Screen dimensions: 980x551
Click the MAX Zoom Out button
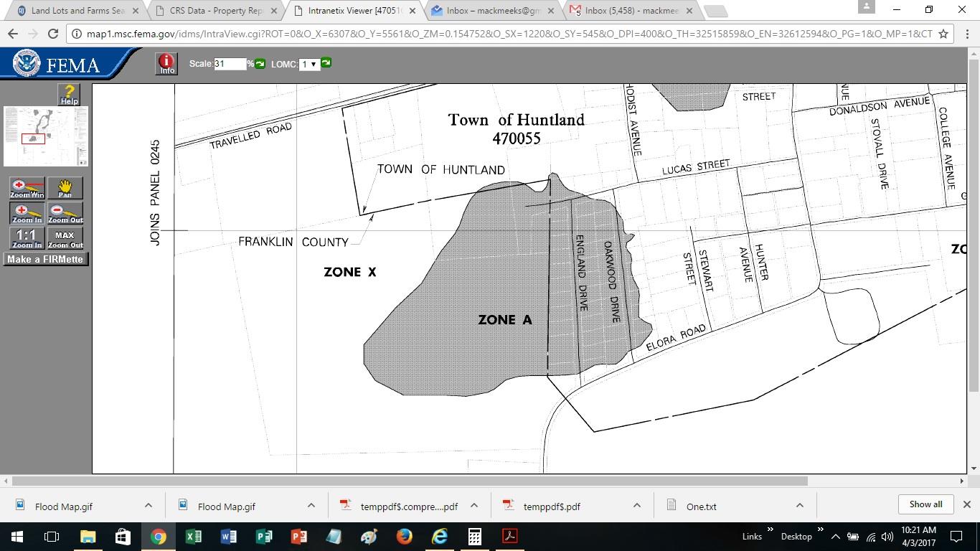click(65, 238)
